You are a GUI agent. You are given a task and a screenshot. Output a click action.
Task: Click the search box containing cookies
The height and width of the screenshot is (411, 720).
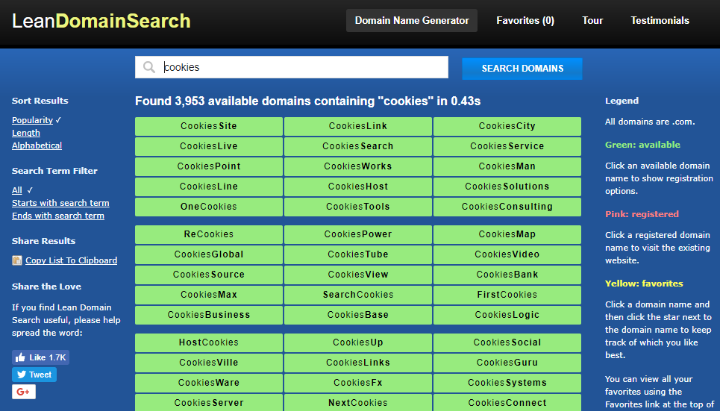[292, 67]
